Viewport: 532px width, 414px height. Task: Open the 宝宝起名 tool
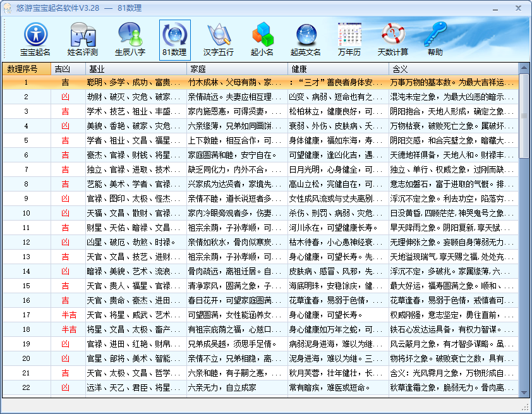click(35, 39)
